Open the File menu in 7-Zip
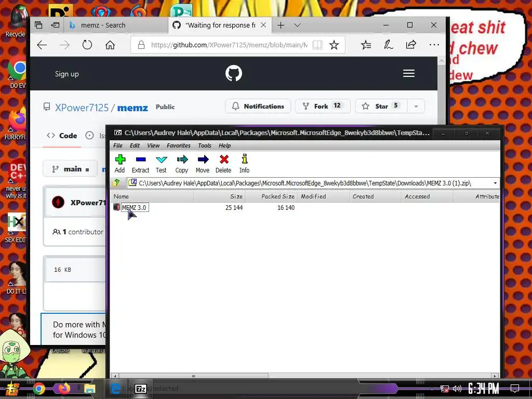The height and width of the screenshot is (399, 532). [118, 145]
